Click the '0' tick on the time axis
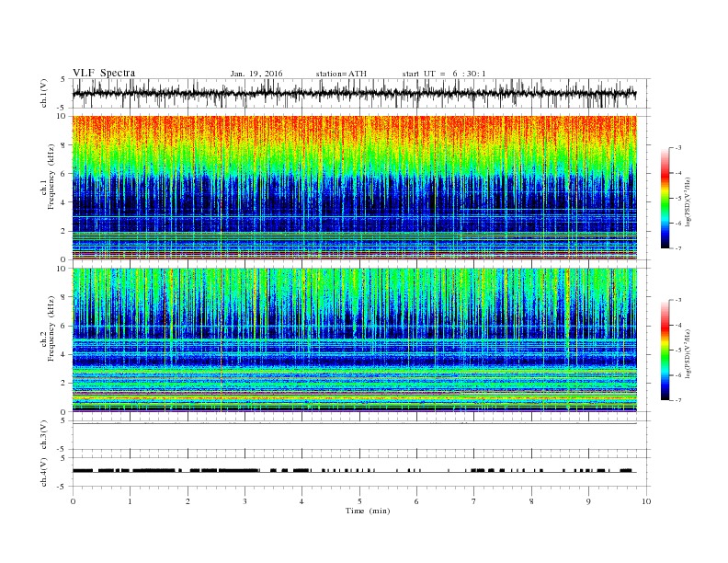The image size is (728, 563). [73, 501]
